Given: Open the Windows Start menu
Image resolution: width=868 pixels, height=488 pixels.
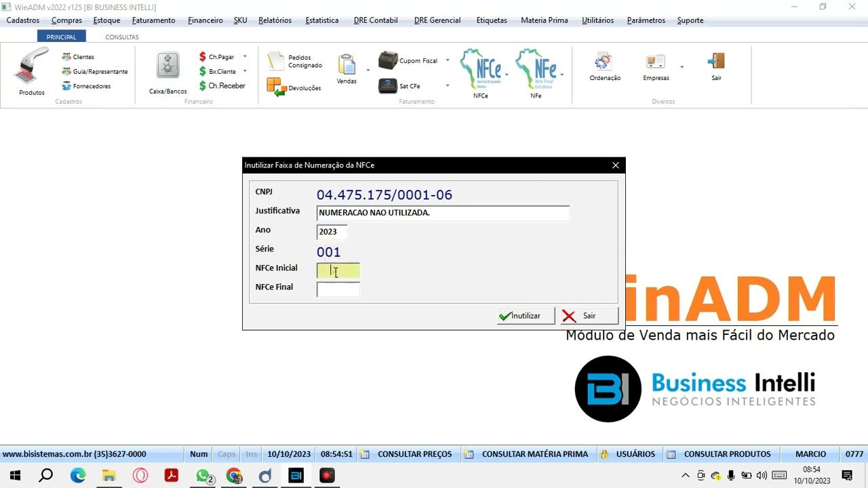Looking at the screenshot, I should (x=15, y=476).
